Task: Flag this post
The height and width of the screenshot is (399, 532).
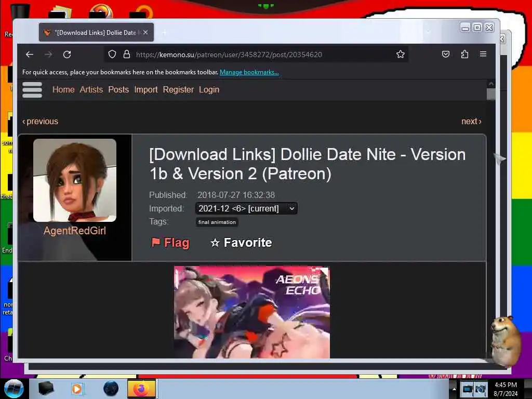Action: pos(170,243)
